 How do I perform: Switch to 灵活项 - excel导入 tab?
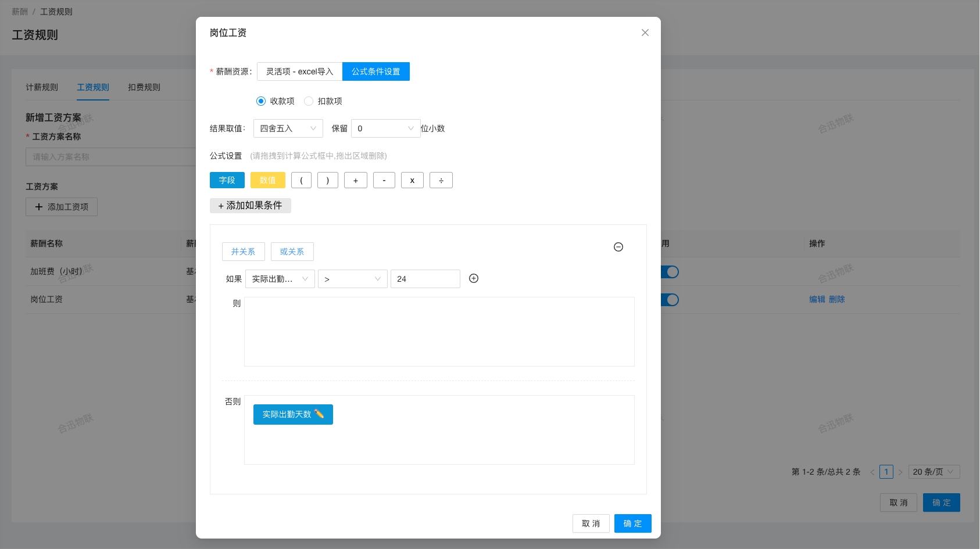(299, 71)
